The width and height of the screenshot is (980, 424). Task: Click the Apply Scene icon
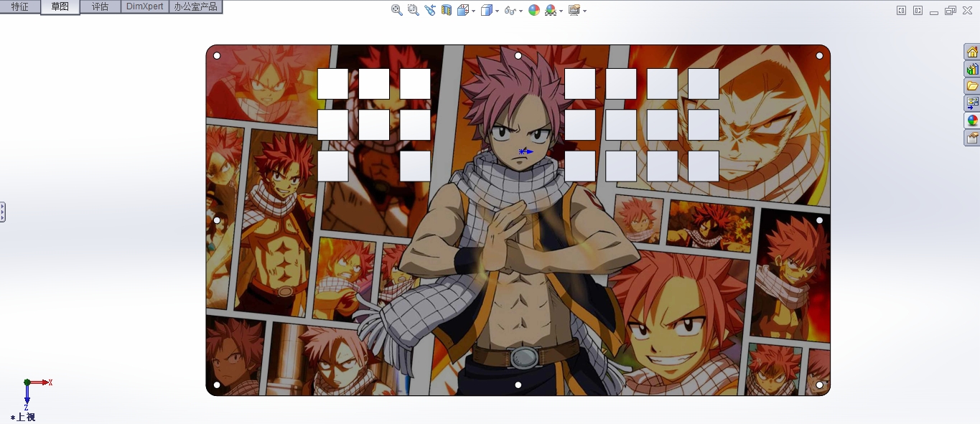[551, 10]
